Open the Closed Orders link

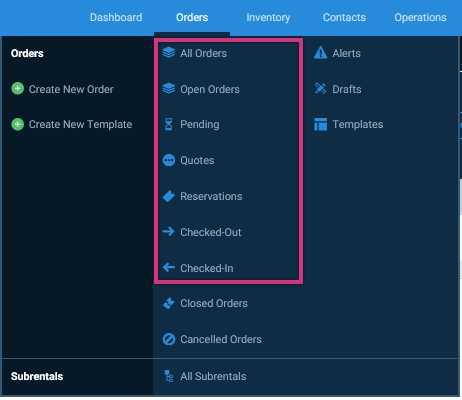(214, 303)
